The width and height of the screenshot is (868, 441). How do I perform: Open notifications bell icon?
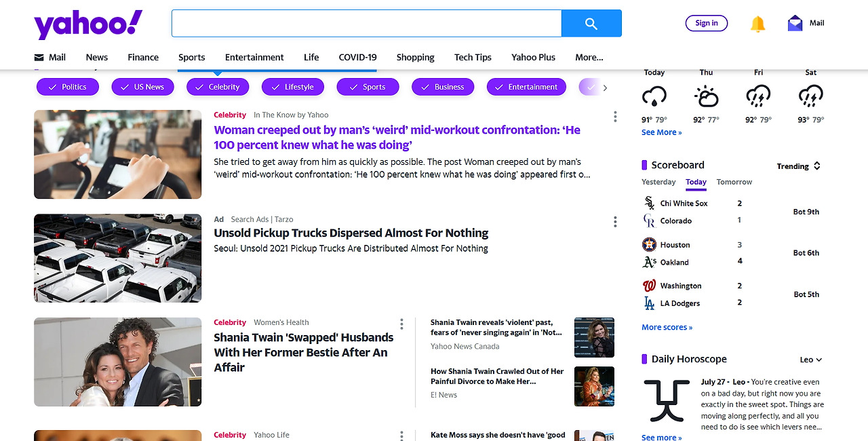click(757, 24)
